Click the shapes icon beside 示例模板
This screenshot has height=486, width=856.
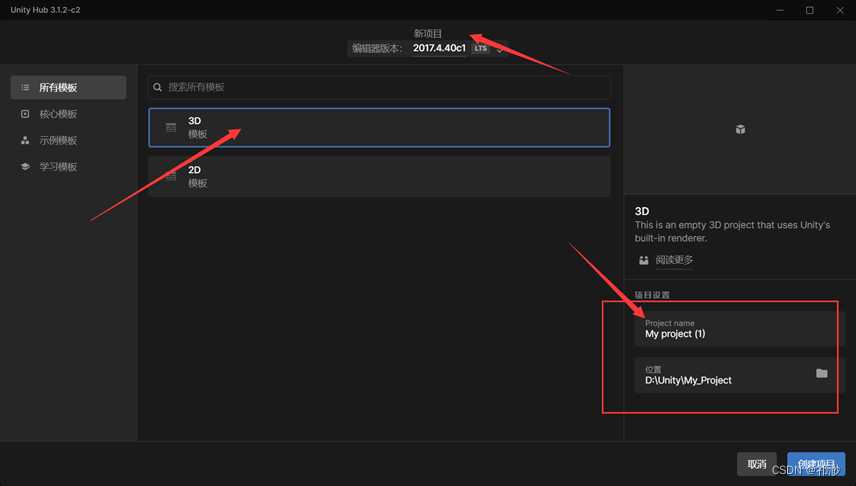pyautogui.click(x=25, y=140)
